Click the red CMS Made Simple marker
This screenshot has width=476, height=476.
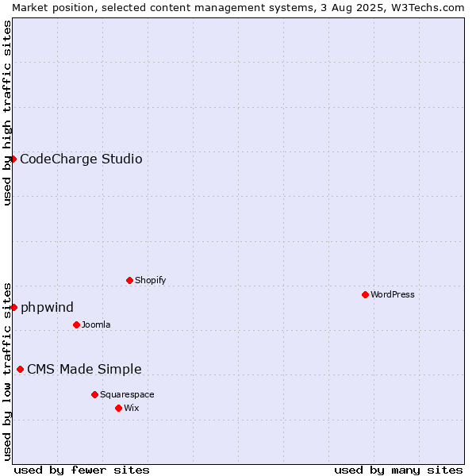tap(21, 370)
